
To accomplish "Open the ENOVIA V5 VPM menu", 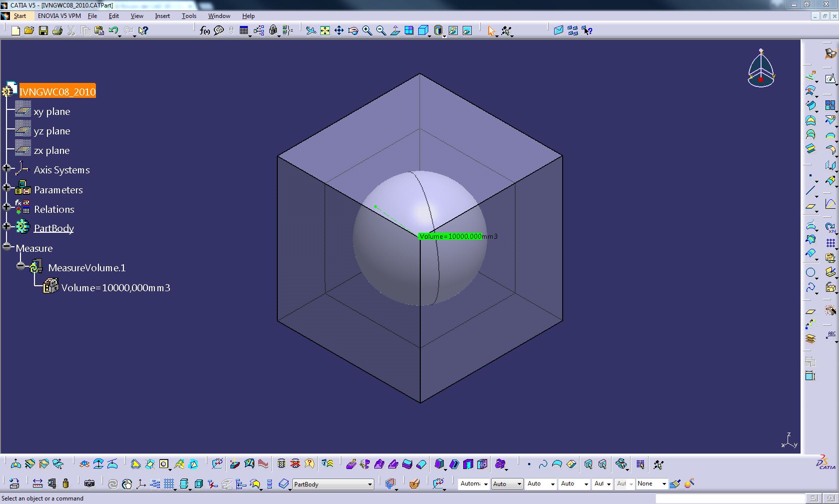I will click(x=59, y=16).
